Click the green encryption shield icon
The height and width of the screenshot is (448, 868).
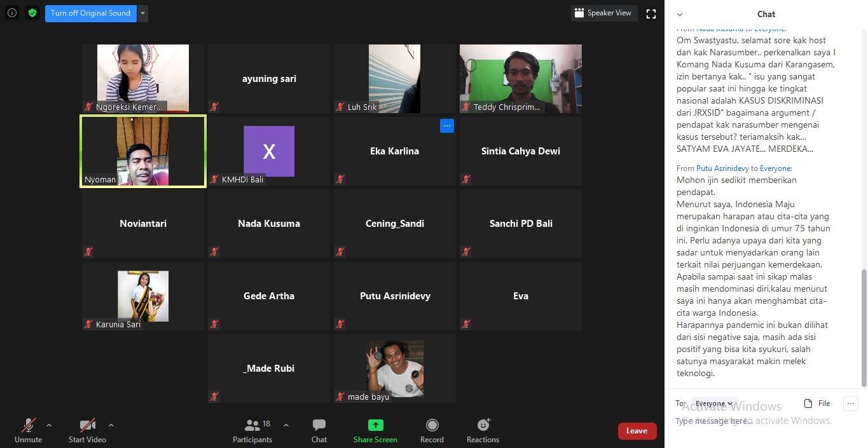(x=32, y=13)
